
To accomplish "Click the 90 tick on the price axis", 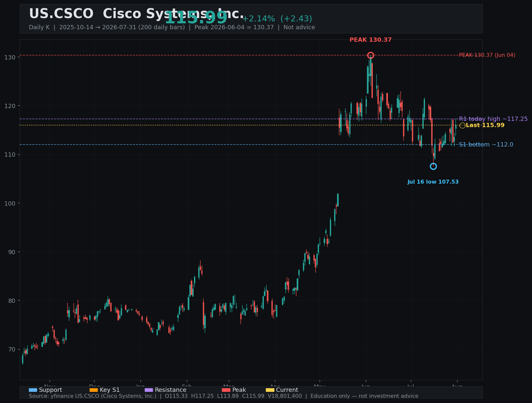I will (x=12, y=252).
